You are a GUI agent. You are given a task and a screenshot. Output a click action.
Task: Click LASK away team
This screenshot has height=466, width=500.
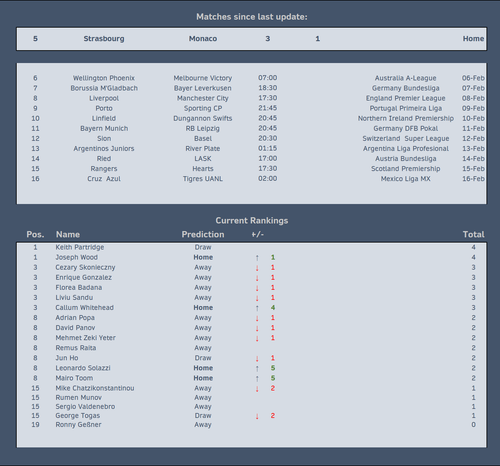point(203,159)
